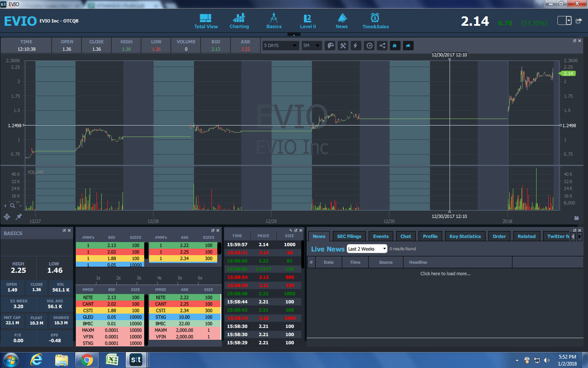Click the volume speaker icon in system tray
This screenshot has height=368, width=588.
pyautogui.click(x=547, y=360)
